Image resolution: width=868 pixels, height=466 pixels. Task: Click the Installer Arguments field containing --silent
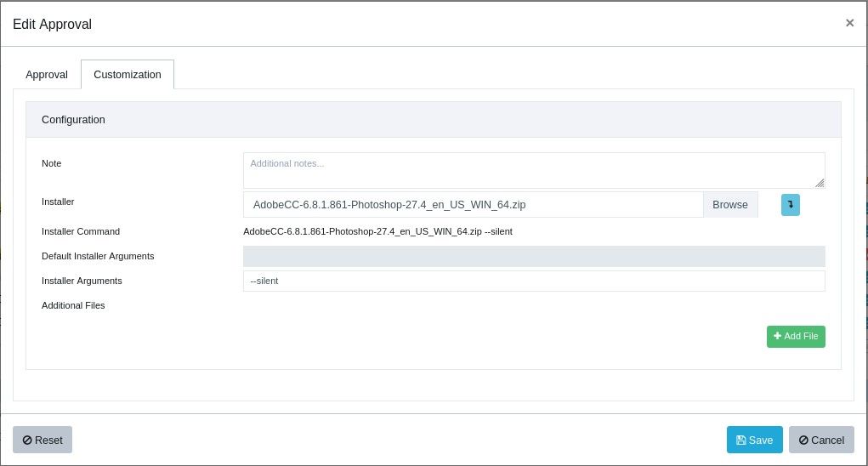pyautogui.click(x=534, y=281)
